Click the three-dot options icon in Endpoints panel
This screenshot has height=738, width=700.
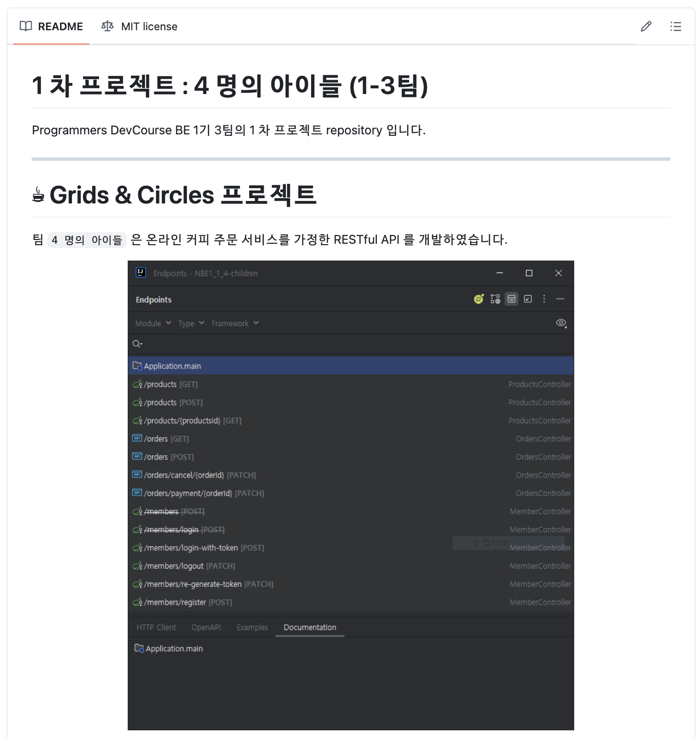(544, 299)
